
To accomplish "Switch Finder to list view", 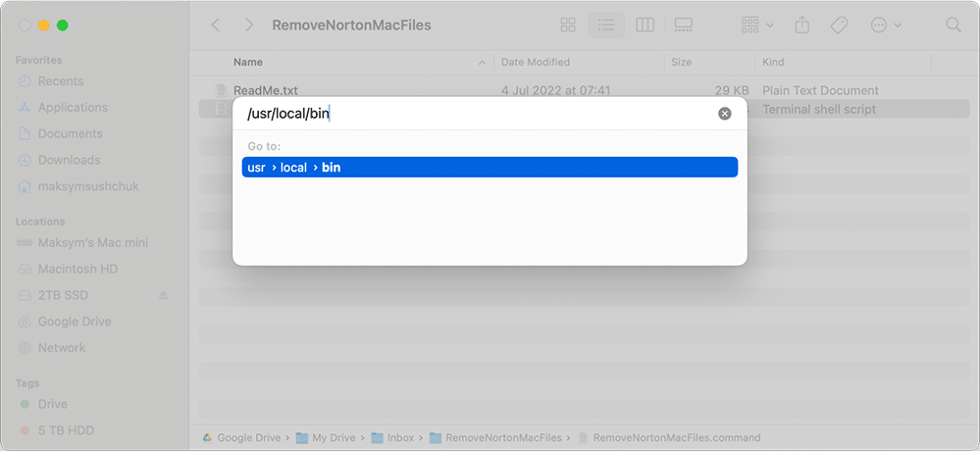I will tap(606, 25).
